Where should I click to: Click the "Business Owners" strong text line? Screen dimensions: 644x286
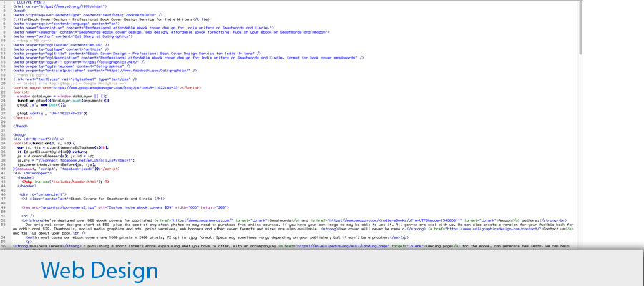point(291,246)
